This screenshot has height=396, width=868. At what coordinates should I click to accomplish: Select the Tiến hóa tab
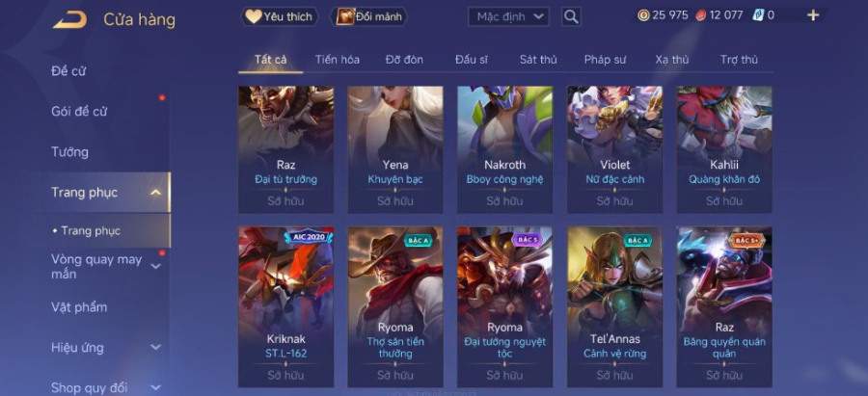point(338,60)
